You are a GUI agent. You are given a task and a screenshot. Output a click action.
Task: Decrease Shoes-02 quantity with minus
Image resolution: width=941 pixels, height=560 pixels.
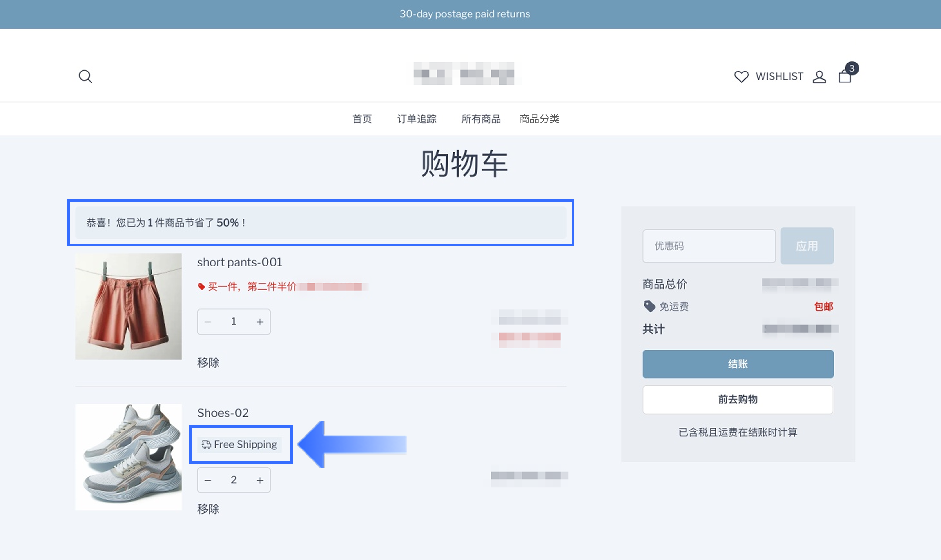208,480
